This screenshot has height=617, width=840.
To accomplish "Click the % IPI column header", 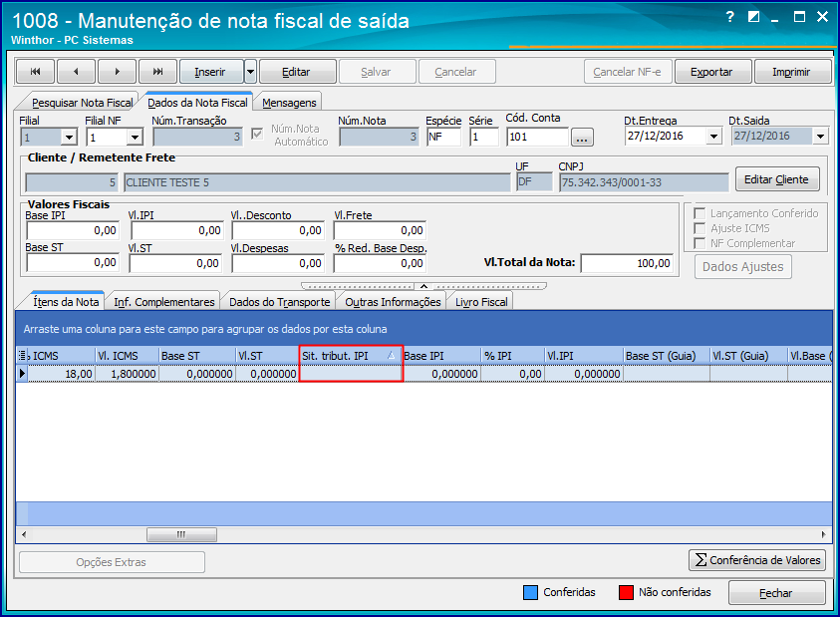I will [x=513, y=356].
